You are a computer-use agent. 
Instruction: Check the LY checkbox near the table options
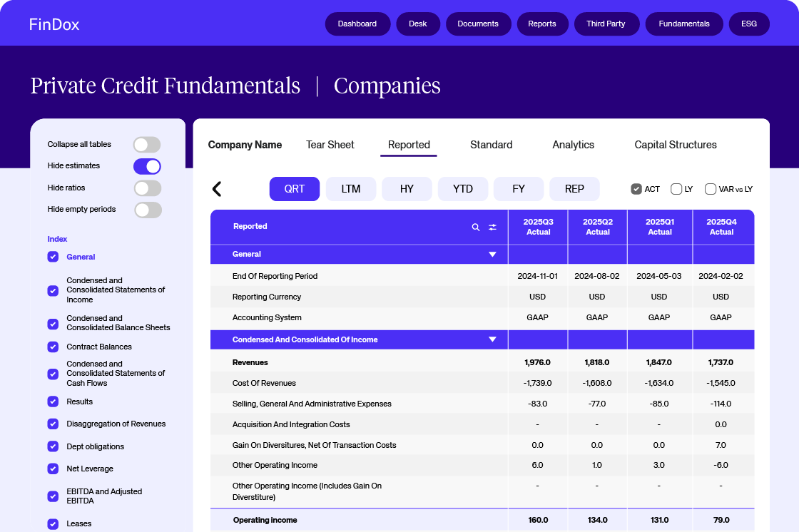click(676, 189)
